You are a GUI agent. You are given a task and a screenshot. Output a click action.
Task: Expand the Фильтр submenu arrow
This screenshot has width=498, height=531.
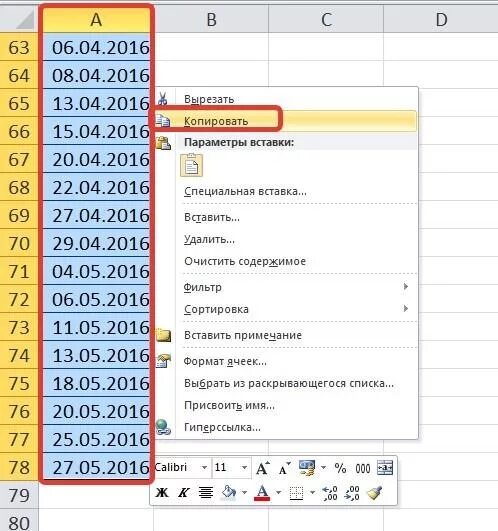coord(406,286)
